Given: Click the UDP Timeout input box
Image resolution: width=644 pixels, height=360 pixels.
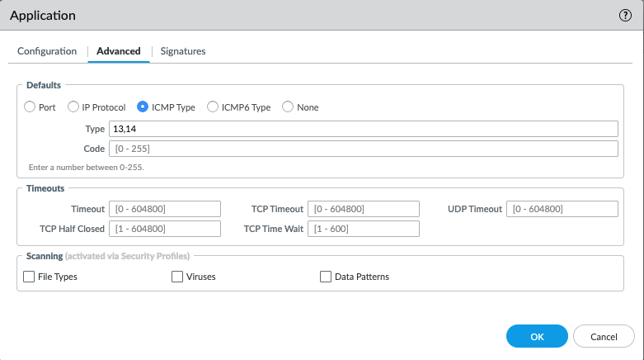Looking at the screenshot, I should pos(562,209).
